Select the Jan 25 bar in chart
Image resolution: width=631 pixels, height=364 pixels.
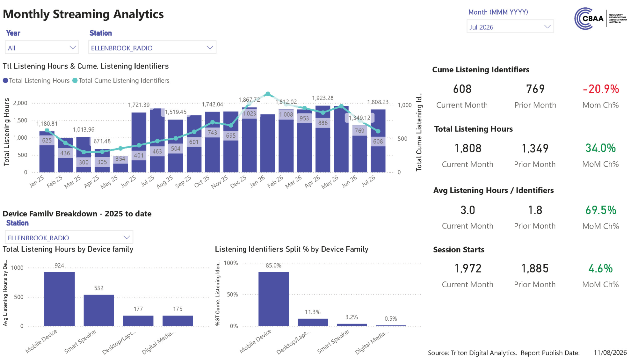47,152
